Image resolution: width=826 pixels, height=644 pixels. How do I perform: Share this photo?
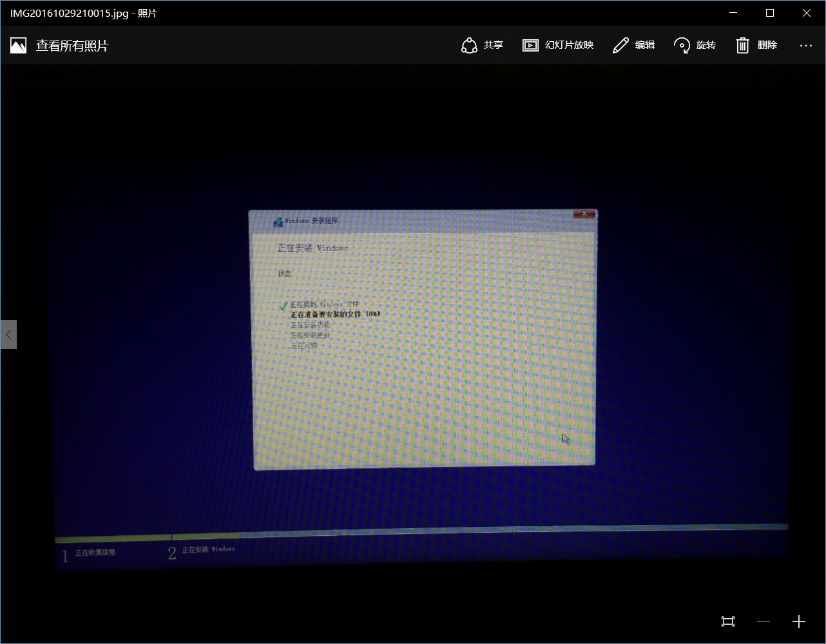[482, 45]
